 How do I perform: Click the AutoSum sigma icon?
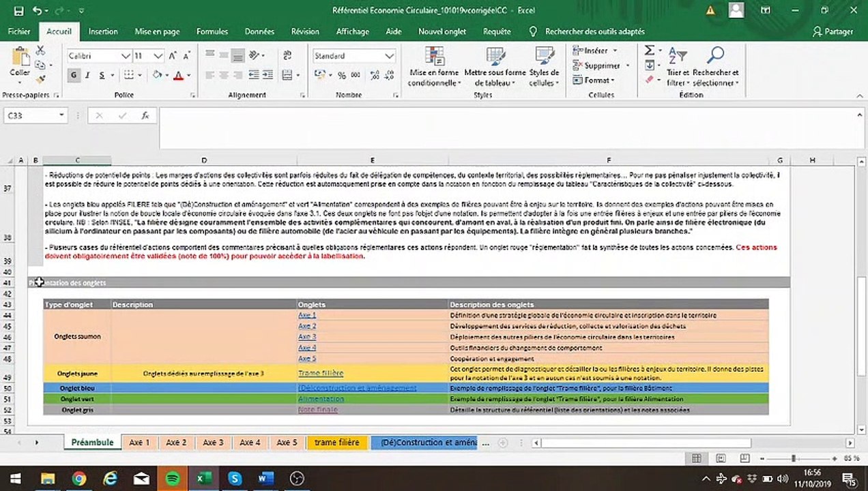click(x=649, y=50)
